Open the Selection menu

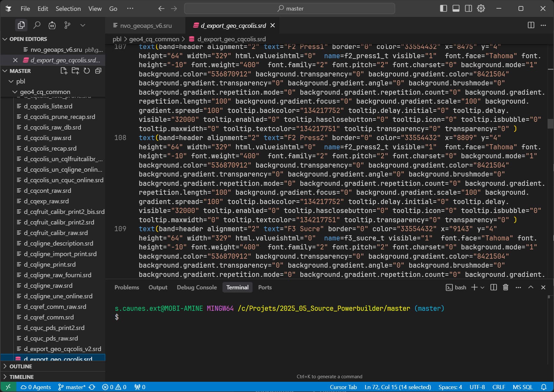coord(68,9)
